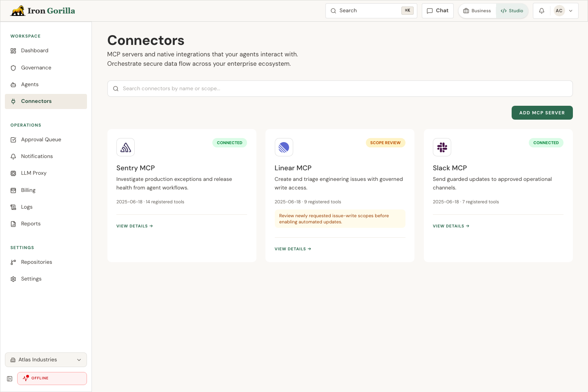
Task: Click the Reports document icon
Action: (13, 224)
